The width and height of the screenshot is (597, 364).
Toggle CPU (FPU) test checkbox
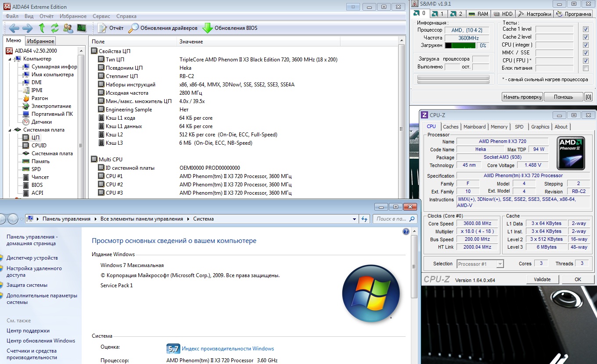pyautogui.click(x=585, y=61)
